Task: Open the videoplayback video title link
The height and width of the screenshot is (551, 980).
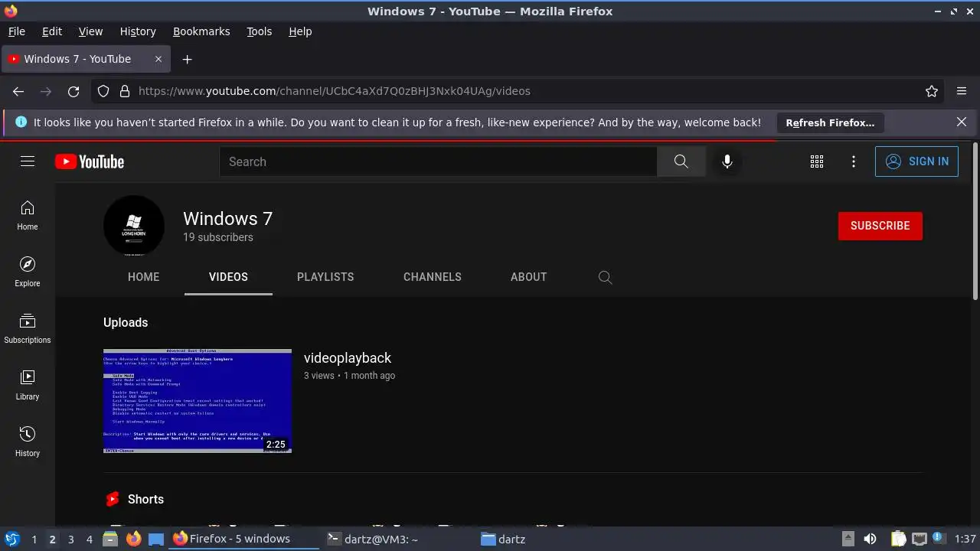Action: tap(348, 358)
